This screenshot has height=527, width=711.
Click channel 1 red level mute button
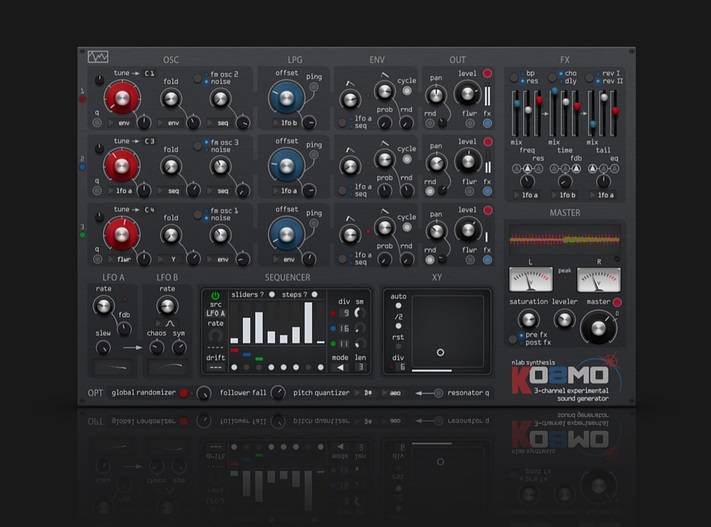(x=488, y=74)
